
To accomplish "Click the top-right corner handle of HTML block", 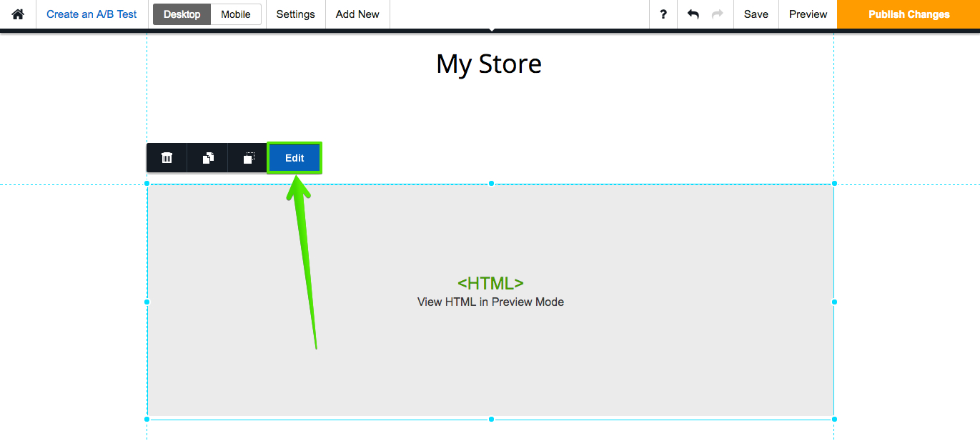I will point(834,184).
